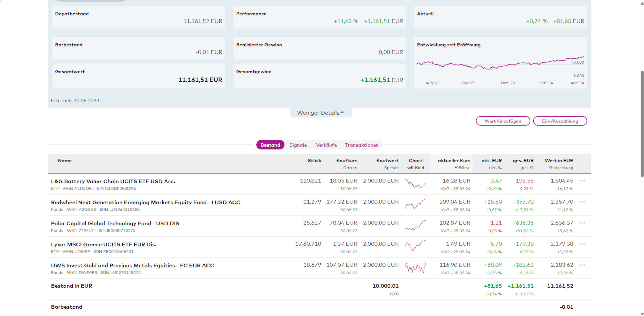The height and width of the screenshot is (316, 644).
Task: Collapse details with Weniger Details
Action: (321, 113)
